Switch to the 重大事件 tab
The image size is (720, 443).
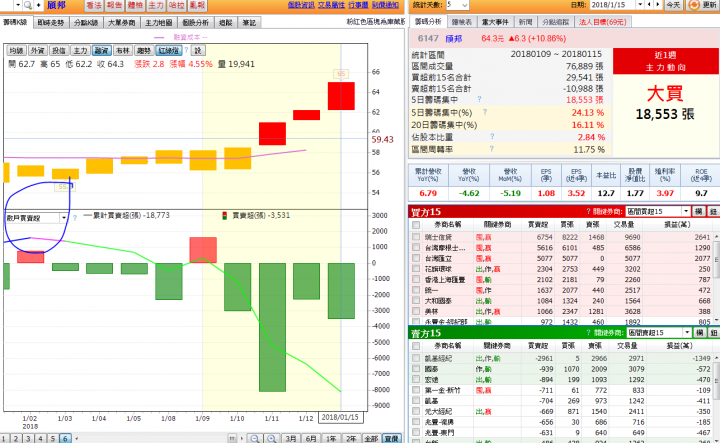[x=495, y=22]
